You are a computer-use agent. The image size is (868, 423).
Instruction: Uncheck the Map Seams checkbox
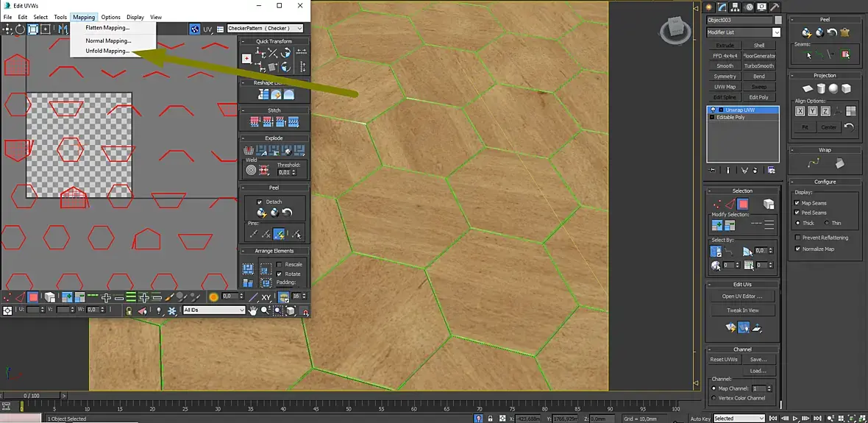[797, 203]
